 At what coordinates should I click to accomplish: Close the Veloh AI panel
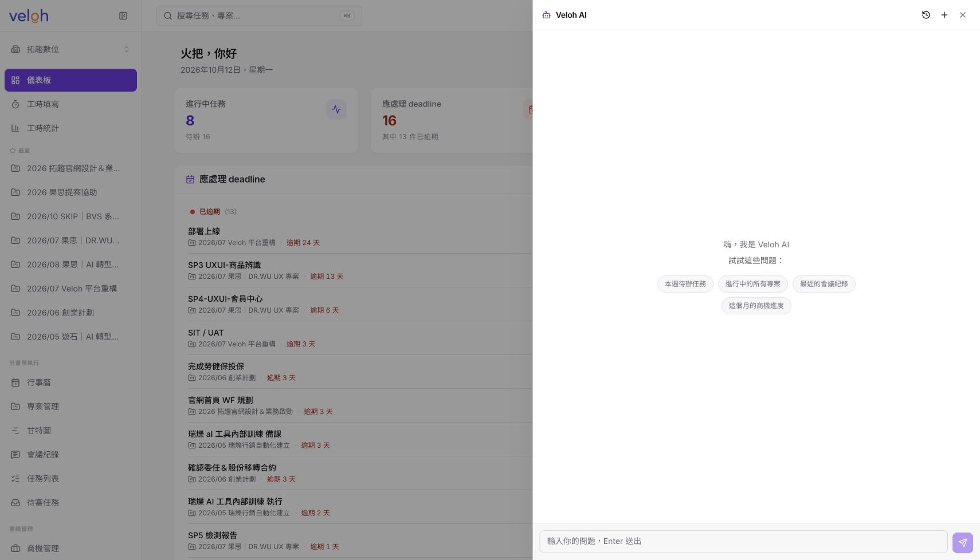[963, 15]
